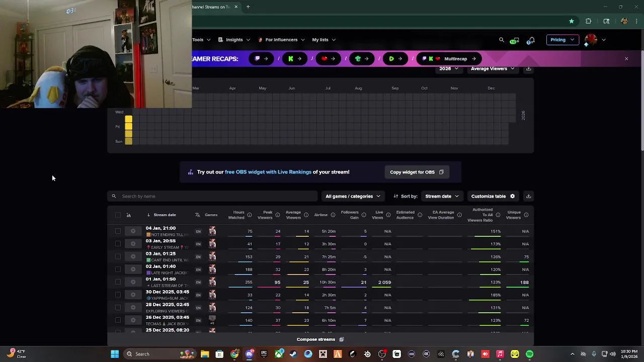
Task: Open the Insights menu
Action: (x=234, y=40)
